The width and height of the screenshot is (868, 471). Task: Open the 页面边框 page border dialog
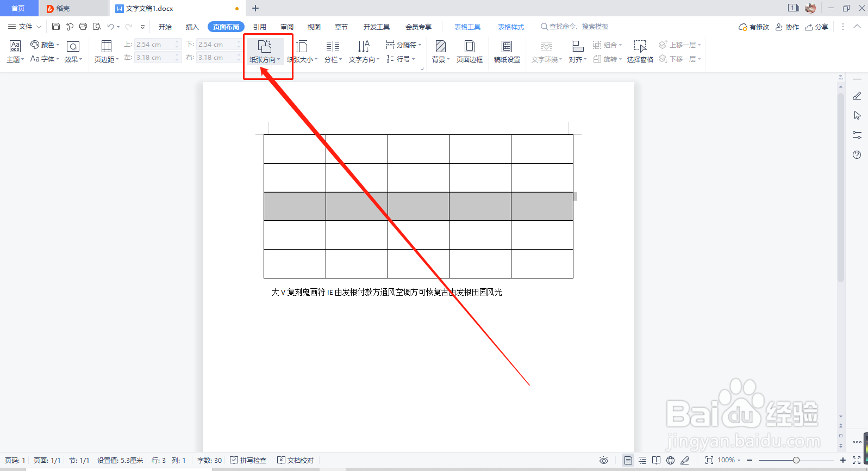coord(470,52)
